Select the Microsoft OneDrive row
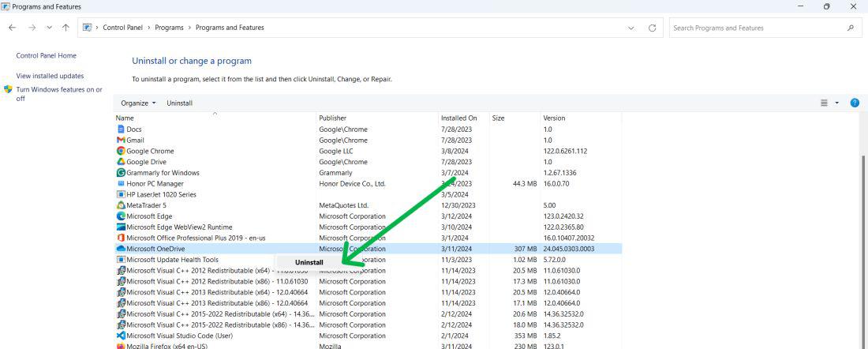The height and width of the screenshot is (349, 868). (368, 249)
